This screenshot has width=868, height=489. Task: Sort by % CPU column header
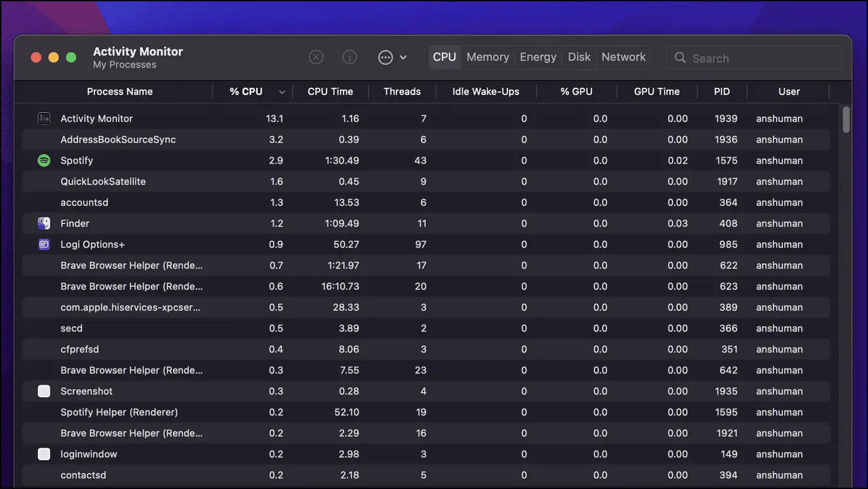point(246,92)
